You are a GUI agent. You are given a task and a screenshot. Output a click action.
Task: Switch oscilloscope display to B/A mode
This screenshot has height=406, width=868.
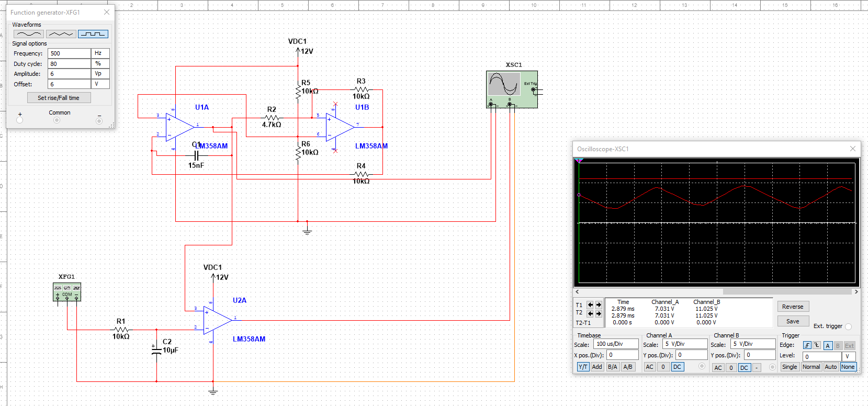click(x=612, y=367)
